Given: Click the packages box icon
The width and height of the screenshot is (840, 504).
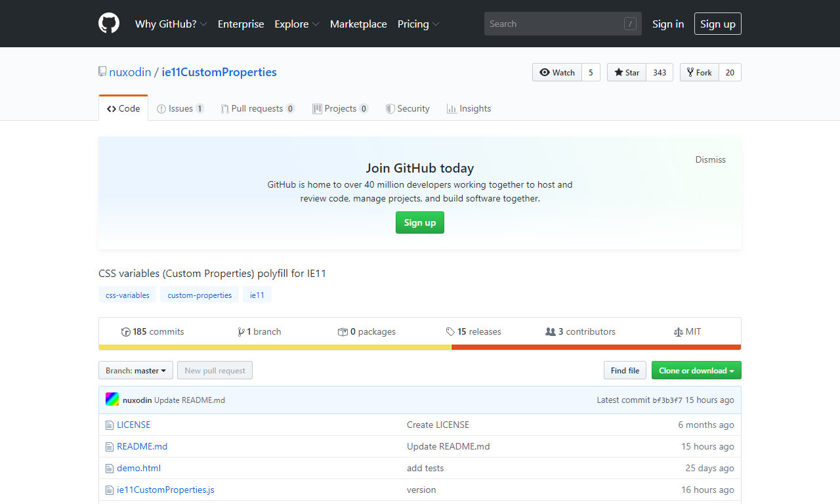Looking at the screenshot, I should [x=343, y=332].
